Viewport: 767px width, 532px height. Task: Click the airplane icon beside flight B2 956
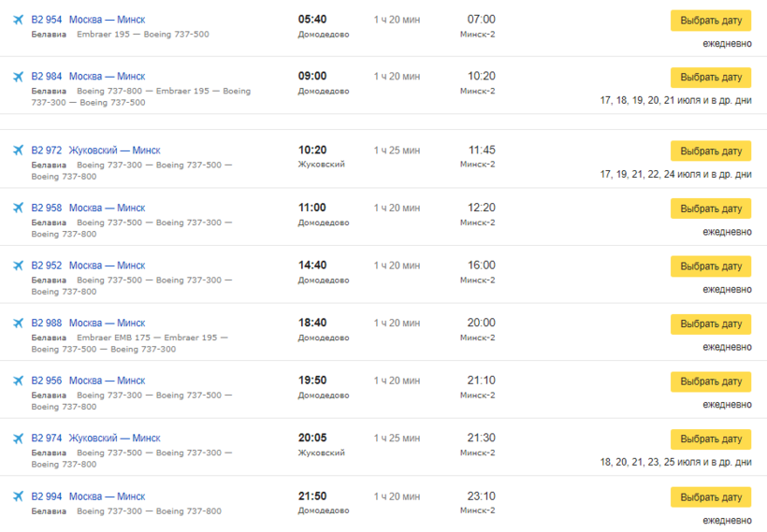pyautogui.click(x=18, y=381)
